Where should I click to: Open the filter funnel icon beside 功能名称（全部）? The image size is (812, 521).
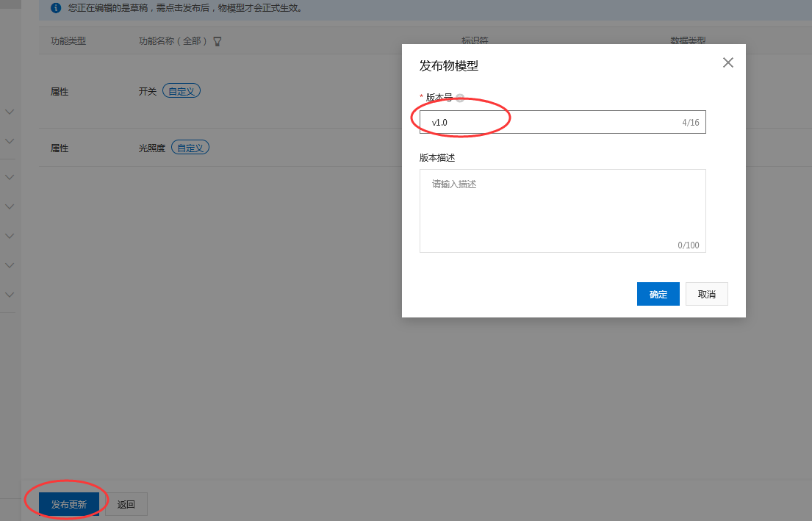(x=217, y=41)
